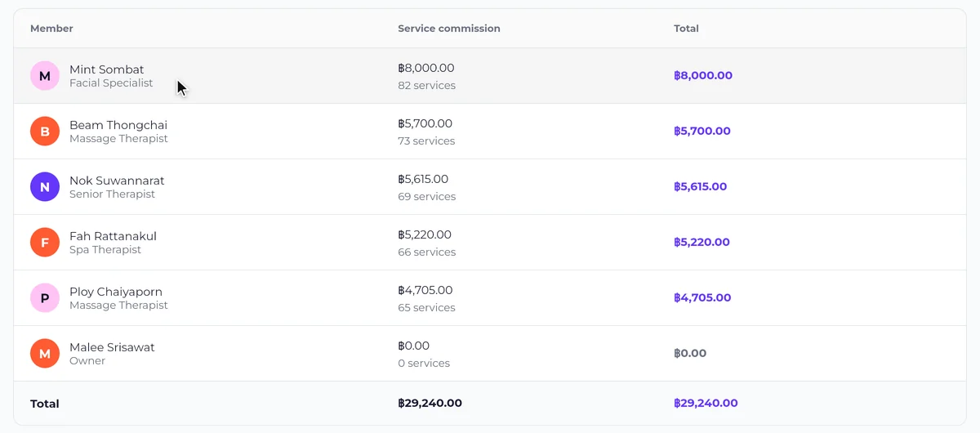Open Beam Thongchai's ฿5,700.00 total
This screenshot has height=433, width=980.
[x=702, y=131]
